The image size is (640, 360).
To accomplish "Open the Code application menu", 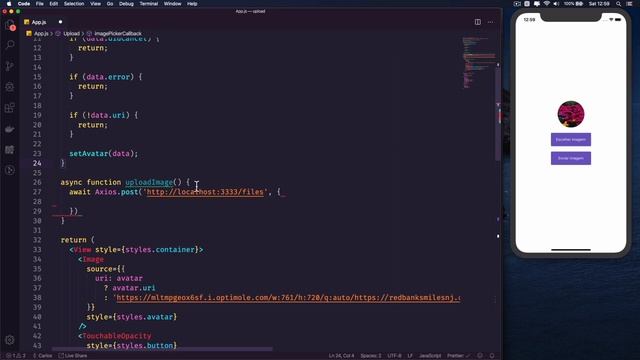I will (24, 4).
